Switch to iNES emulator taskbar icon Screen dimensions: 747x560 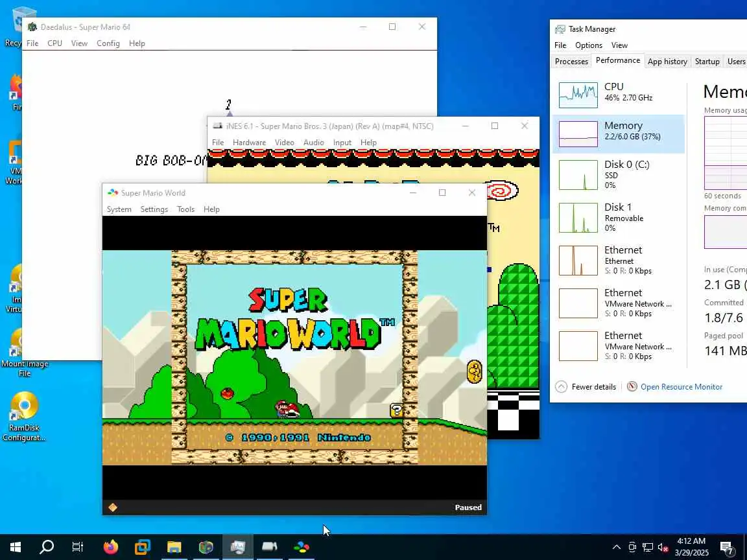(270, 547)
